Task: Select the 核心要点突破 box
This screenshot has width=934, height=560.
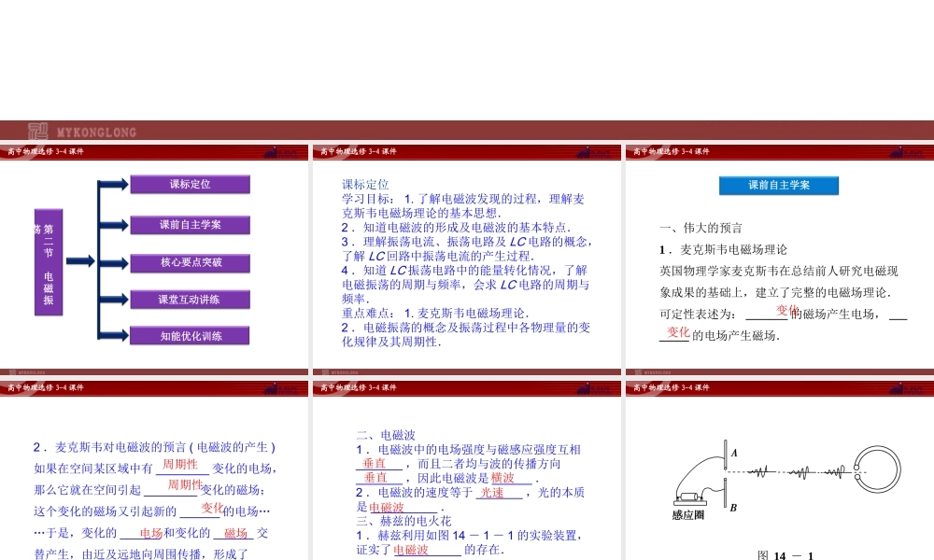Action: pos(190,262)
